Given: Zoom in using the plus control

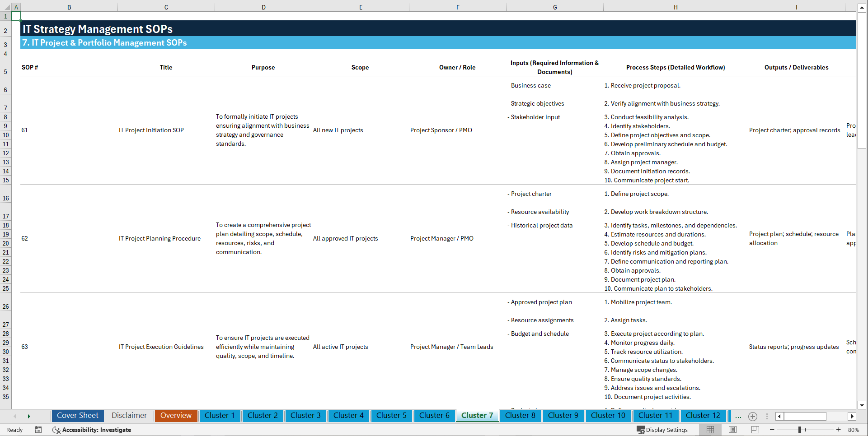Looking at the screenshot, I should click(x=840, y=430).
